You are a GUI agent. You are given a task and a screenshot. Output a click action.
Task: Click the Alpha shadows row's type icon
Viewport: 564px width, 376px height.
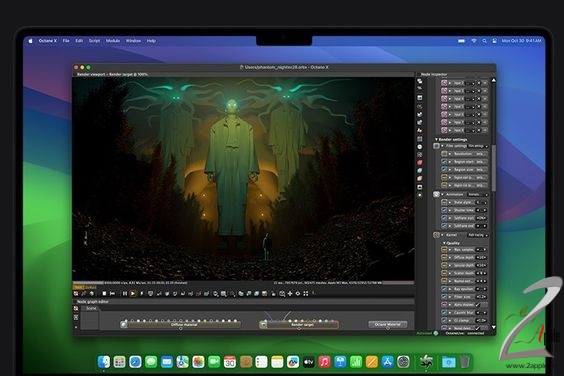444,305
